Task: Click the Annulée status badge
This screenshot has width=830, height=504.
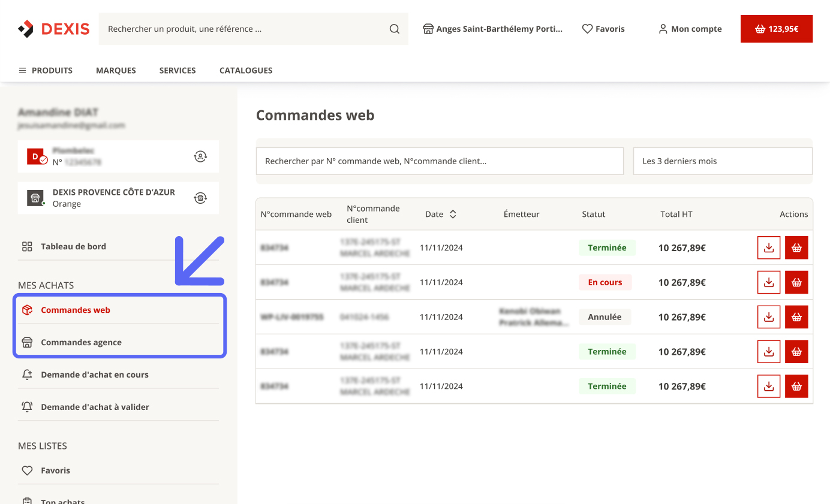Action: [x=605, y=317]
